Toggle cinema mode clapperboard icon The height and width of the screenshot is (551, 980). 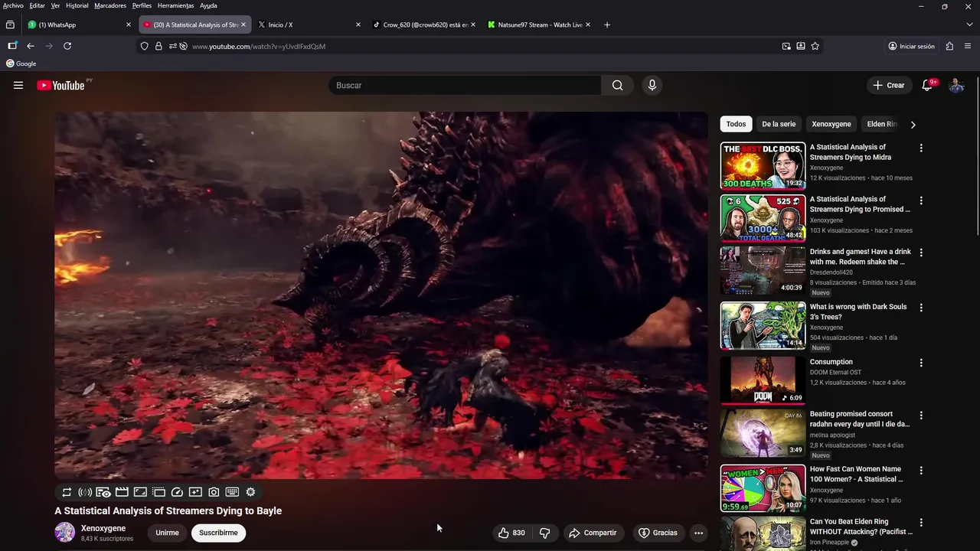(122, 492)
